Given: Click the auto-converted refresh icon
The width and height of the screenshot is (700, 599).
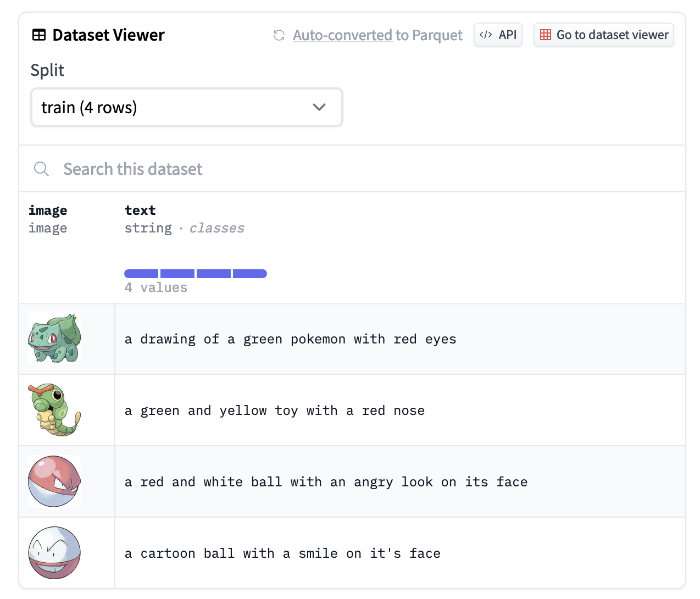Looking at the screenshot, I should pos(279,35).
